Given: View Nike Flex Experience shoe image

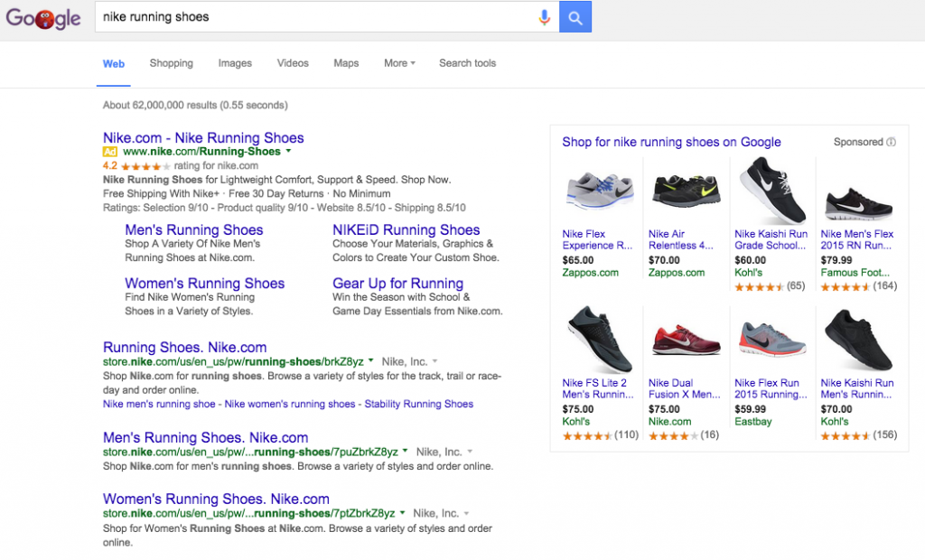Looking at the screenshot, I should pyautogui.click(x=600, y=191).
